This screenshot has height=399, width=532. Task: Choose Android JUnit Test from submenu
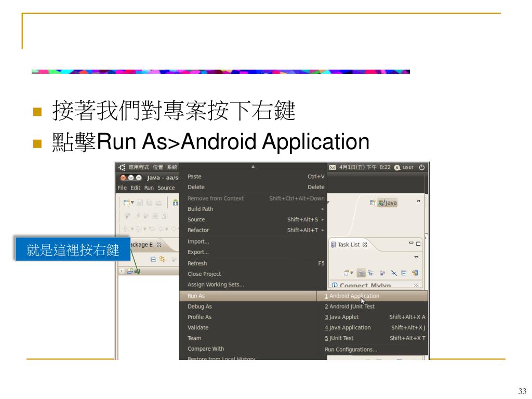click(x=372, y=307)
